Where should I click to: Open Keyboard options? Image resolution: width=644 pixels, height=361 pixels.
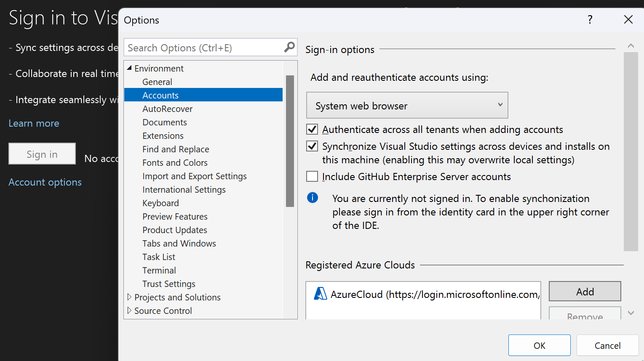pos(160,203)
